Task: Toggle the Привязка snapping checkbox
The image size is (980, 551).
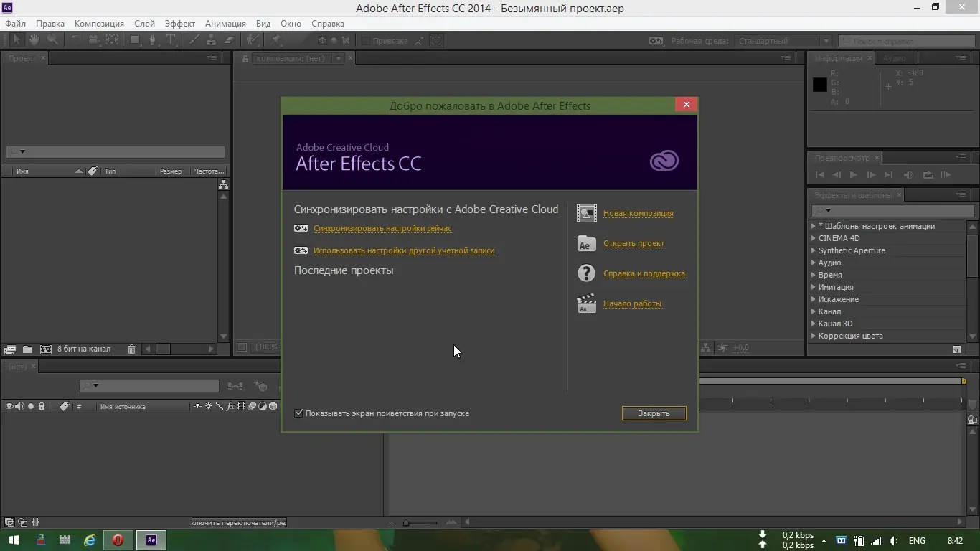Action: click(365, 41)
